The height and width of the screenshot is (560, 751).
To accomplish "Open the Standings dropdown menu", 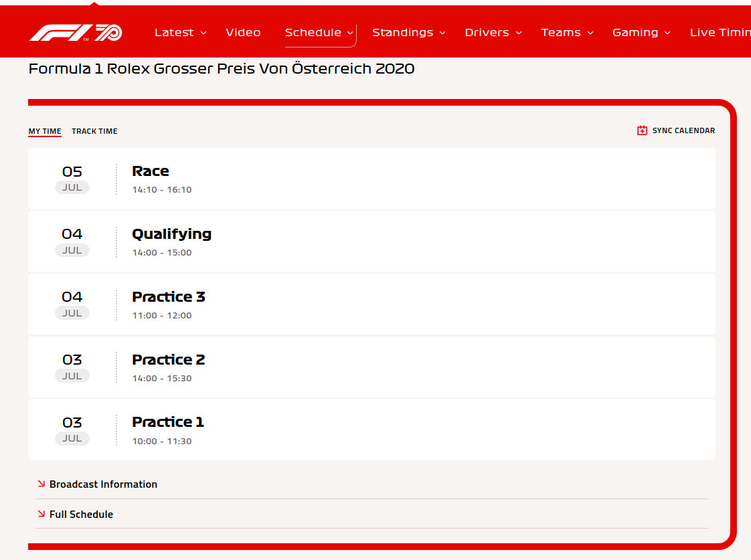I will pyautogui.click(x=408, y=32).
